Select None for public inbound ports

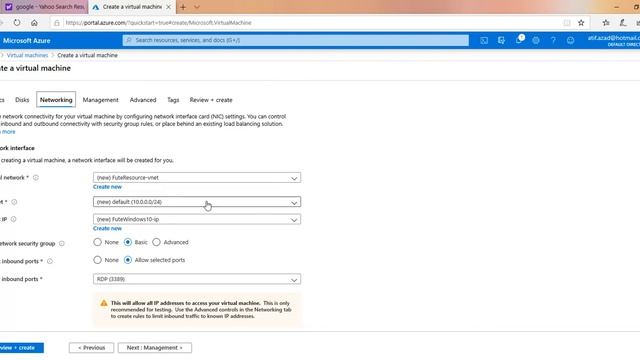click(97, 260)
